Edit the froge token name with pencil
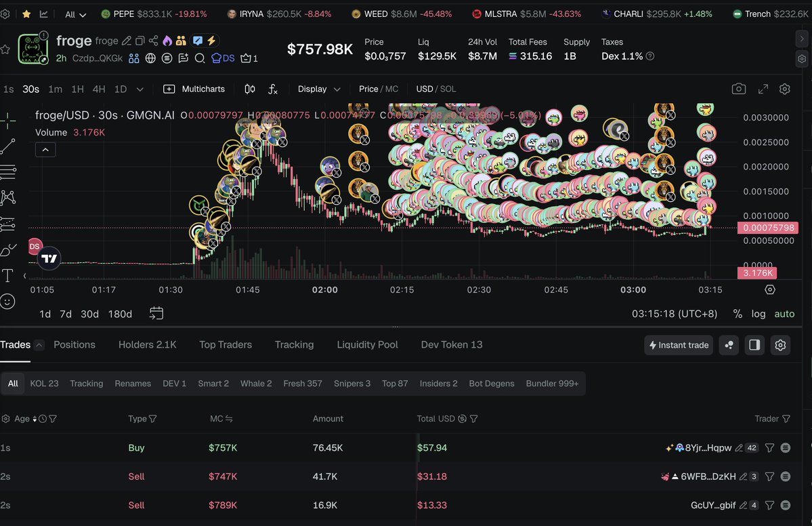Image resolution: width=812 pixels, height=526 pixels. [127, 41]
